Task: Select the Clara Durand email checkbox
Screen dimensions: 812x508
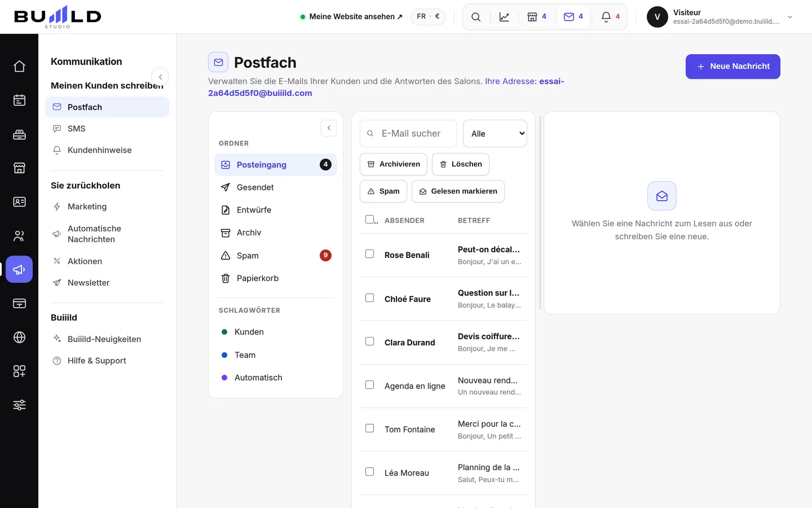Action: [x=370, y=341]
